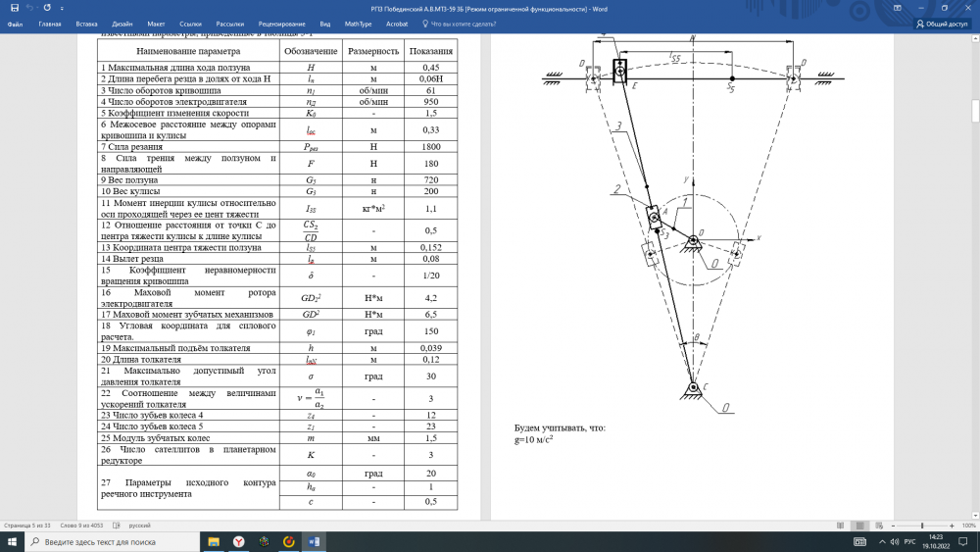Open the clock and date 14:23

pyautogui.click(x=936, y=541)
